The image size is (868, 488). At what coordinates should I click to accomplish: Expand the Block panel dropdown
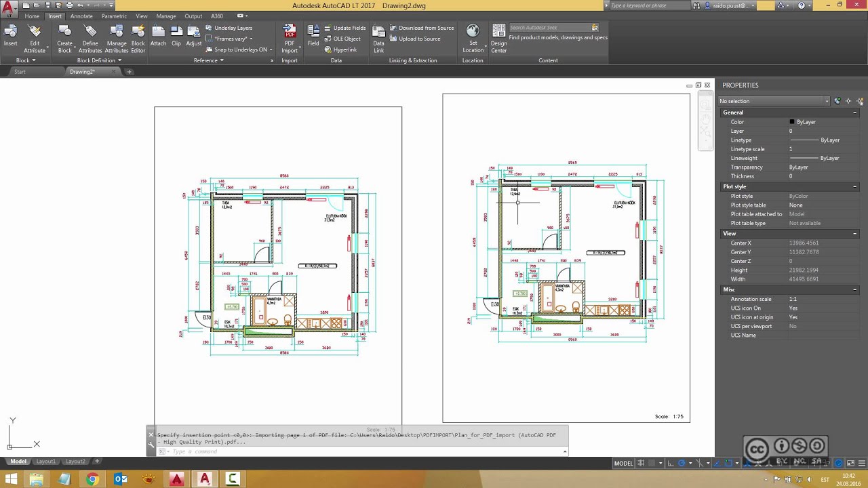(x=26, y=60)
